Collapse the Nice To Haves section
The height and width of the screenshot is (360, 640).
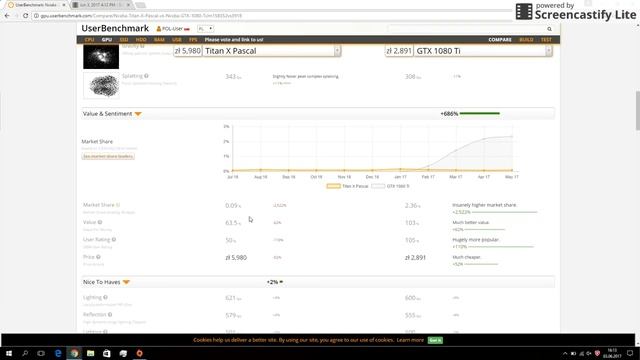pyautogui.click(x=126, y=282)
